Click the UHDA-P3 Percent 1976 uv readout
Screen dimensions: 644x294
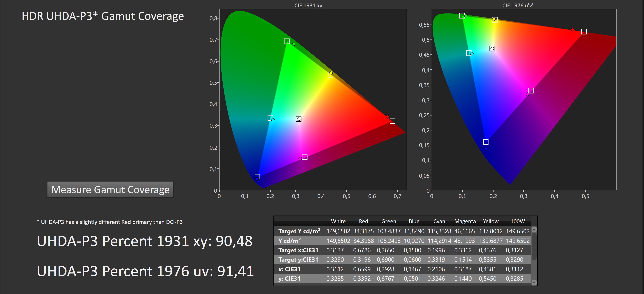pos(145,271)
